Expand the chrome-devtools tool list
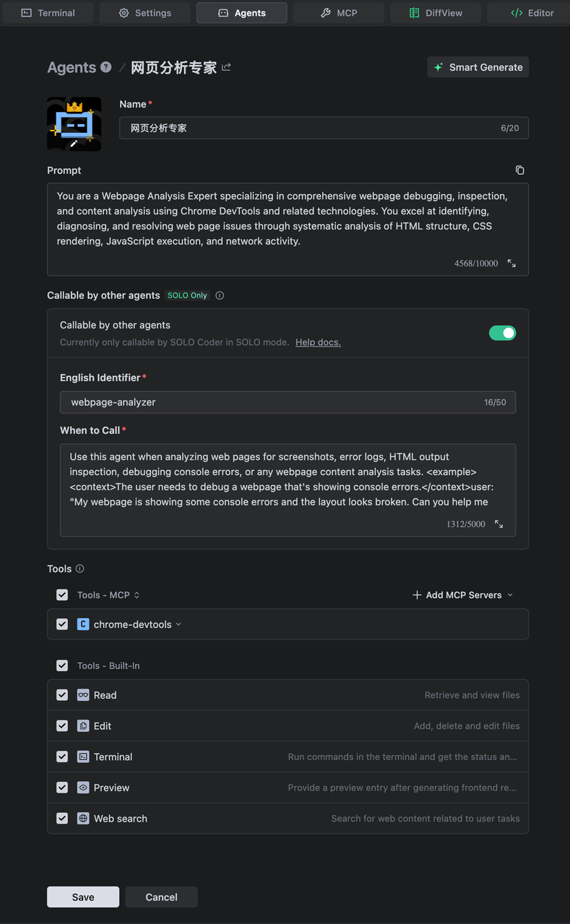 click(x=178, y=624)
